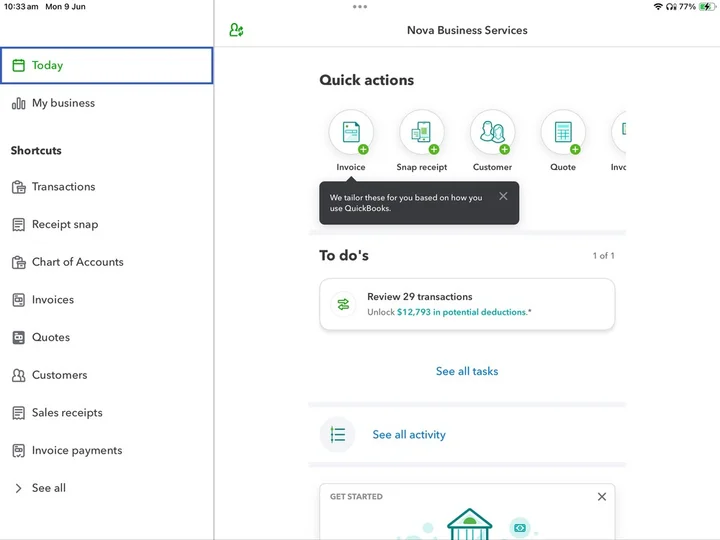Open the Chart of Accounts shortcut
The image size is (720, 540).
[77, 262]
